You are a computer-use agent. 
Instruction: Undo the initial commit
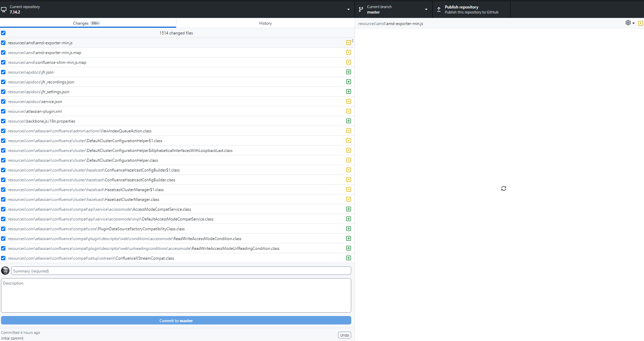click(344, 335)
